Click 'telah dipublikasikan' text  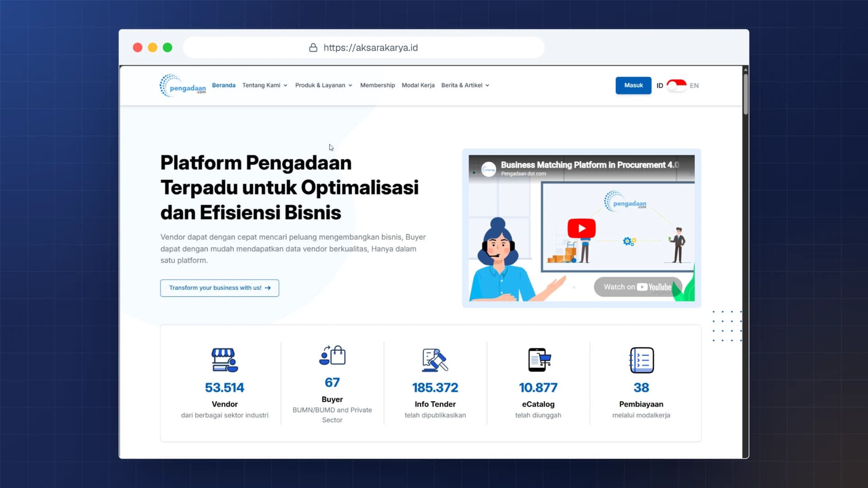435,415
